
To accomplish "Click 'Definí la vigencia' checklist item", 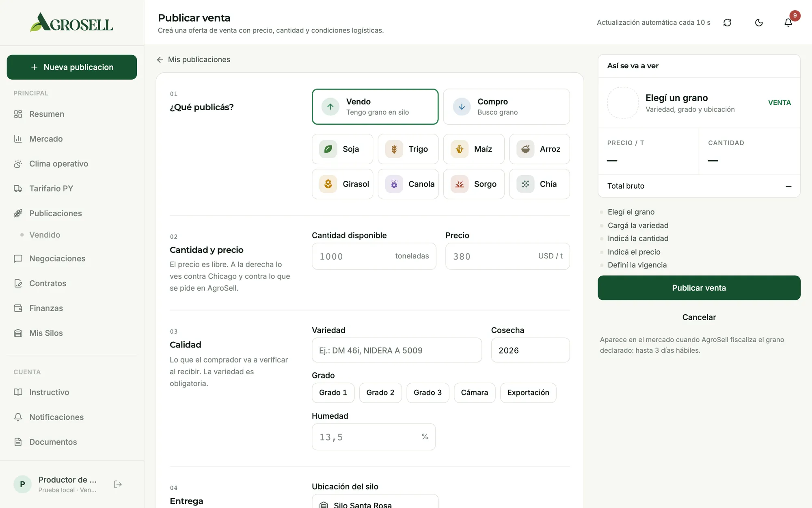I will tap(637, 265).
